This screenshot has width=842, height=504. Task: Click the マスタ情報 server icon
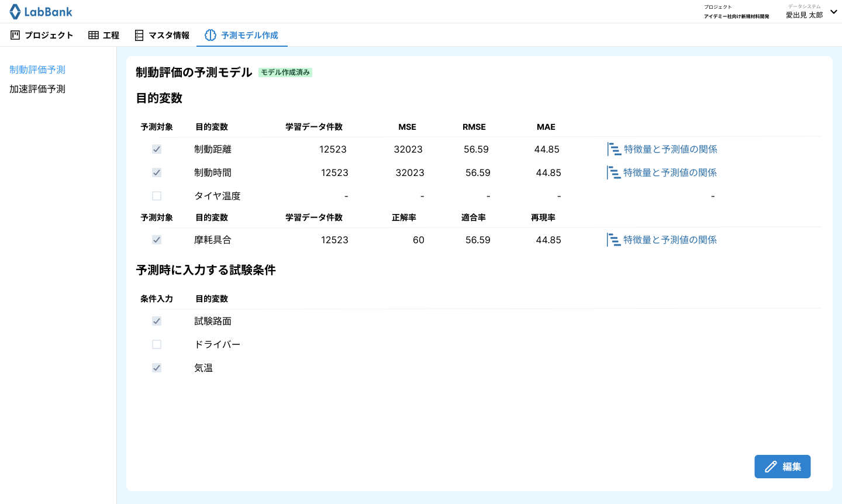(139, 36)
